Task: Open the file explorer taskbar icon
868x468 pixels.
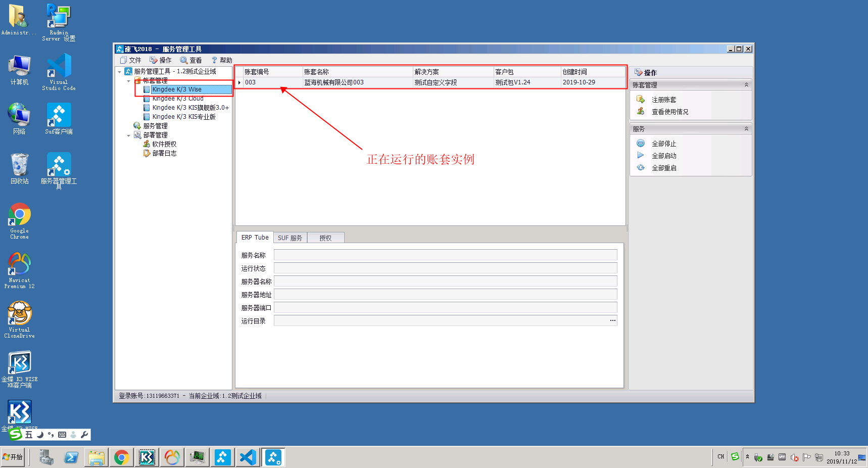Action: (96, 457)
